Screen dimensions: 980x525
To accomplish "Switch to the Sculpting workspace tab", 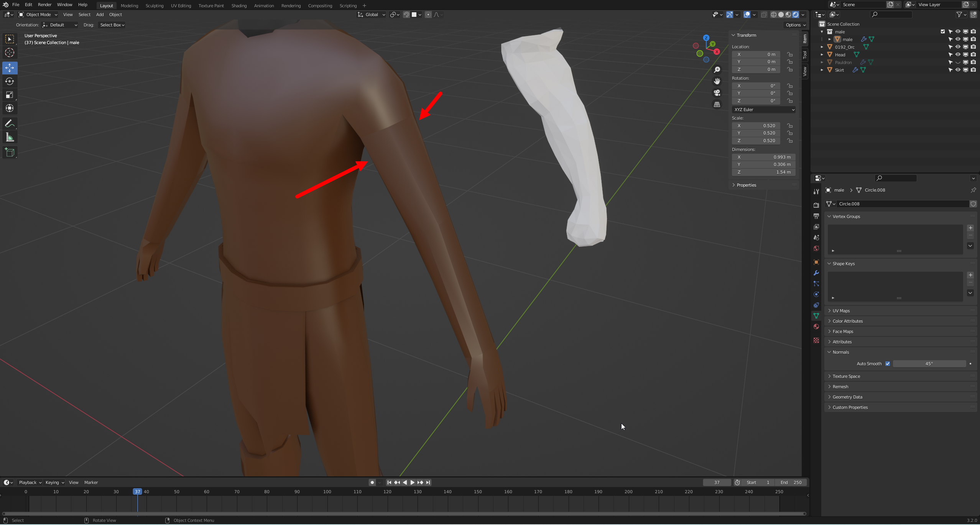I will click(155, 6).
